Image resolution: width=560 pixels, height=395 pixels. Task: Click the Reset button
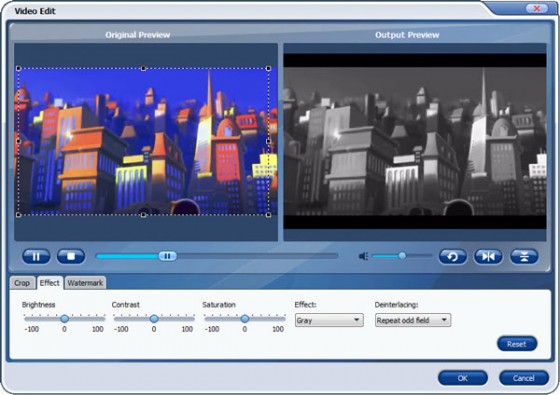click(x=517, y=344)
